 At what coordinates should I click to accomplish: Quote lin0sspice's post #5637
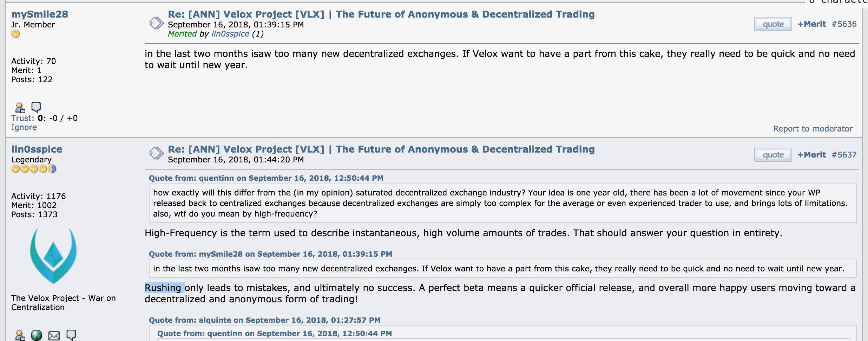pos(773,155)
